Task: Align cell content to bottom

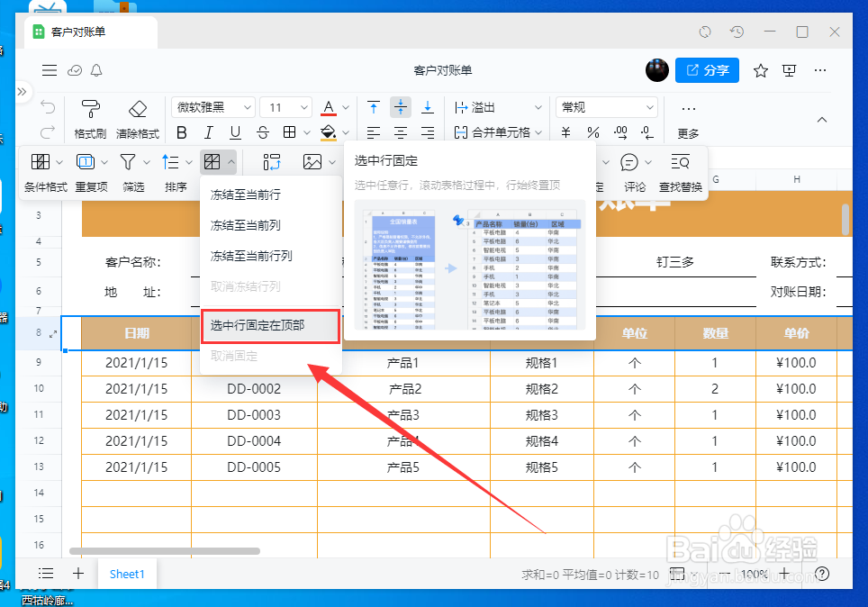Action: click(x=428, y=107)
